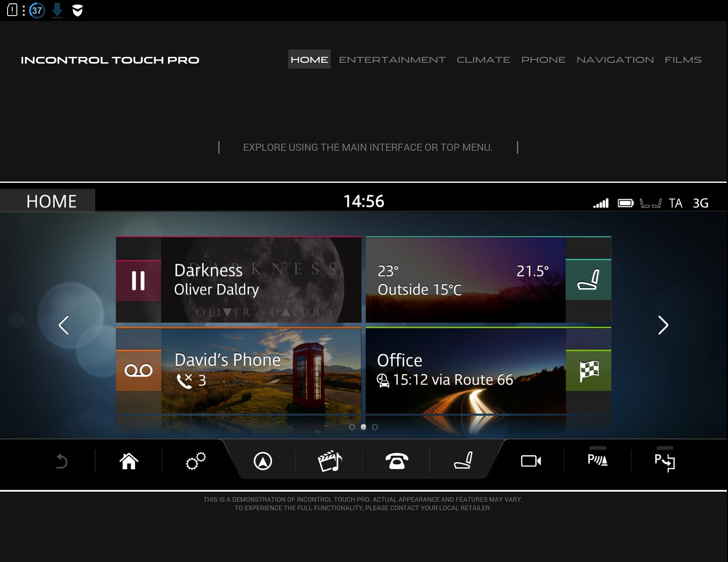This screenshot has width=728, height=562.
Task: Tap the home icon in bottom bar
Action: point(129,461)
